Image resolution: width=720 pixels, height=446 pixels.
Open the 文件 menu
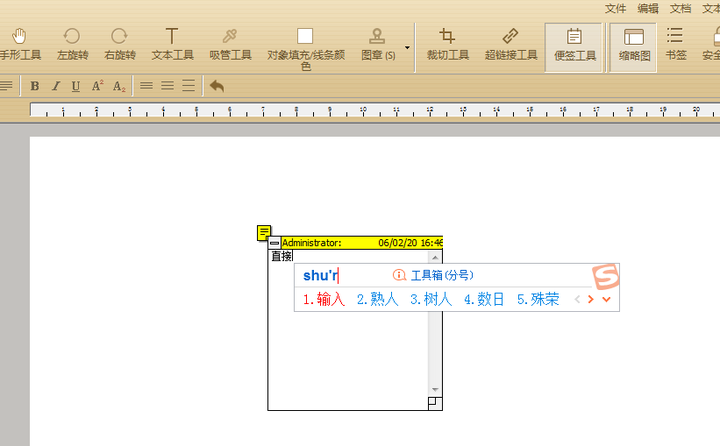(x=615, y=9)
